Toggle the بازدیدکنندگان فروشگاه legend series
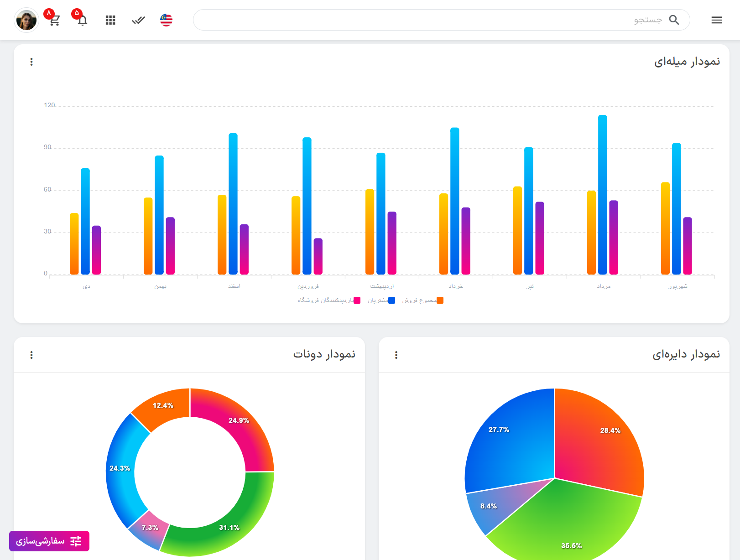Image resolution: width=740 pixels, height=560 pixels. coord(329,300)
